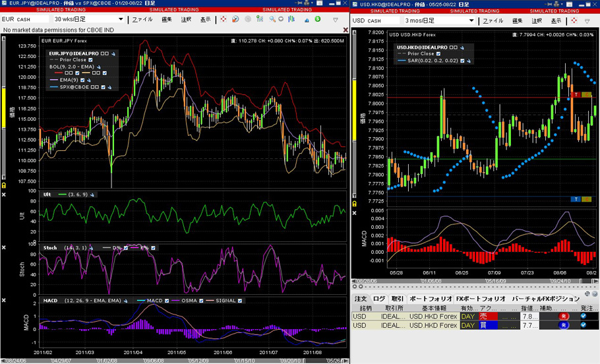Toggle Prior Close checkbox on USD.HKD chart
The height and width of the screenshot is (364, 600).
pyautogui.click(x=438, y=53)
